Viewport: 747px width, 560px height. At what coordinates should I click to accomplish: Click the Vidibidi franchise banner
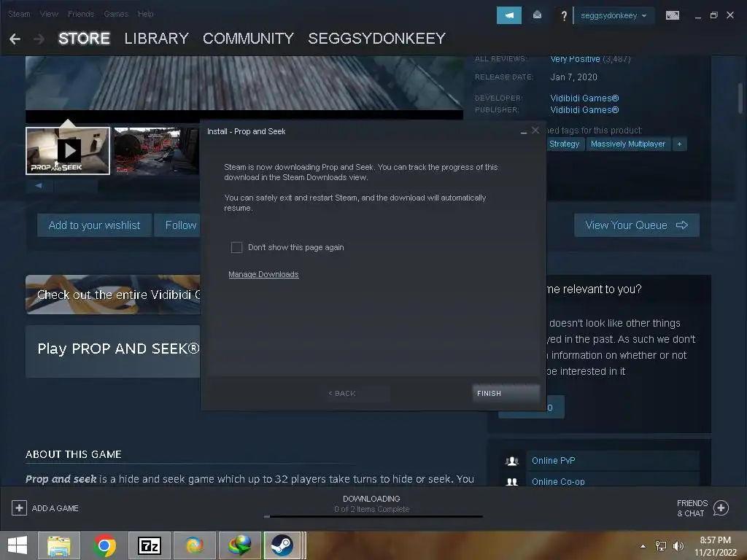pyautogui.click(x=113, y=295)
